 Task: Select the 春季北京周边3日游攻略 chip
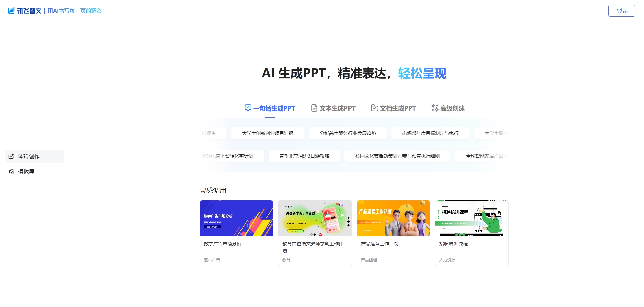(304, 156)
